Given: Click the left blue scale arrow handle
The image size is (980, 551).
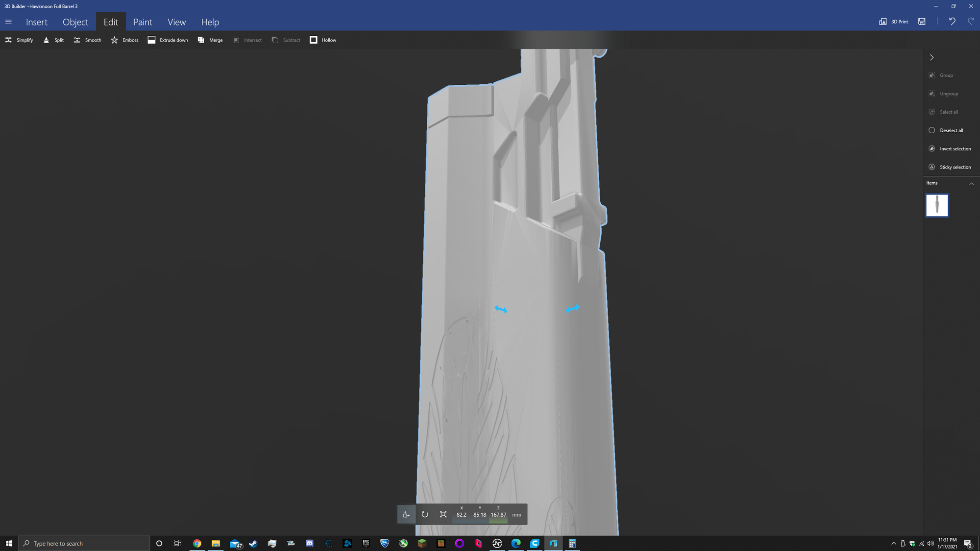Looking at the screenshot, I should [x=501, y=309].
